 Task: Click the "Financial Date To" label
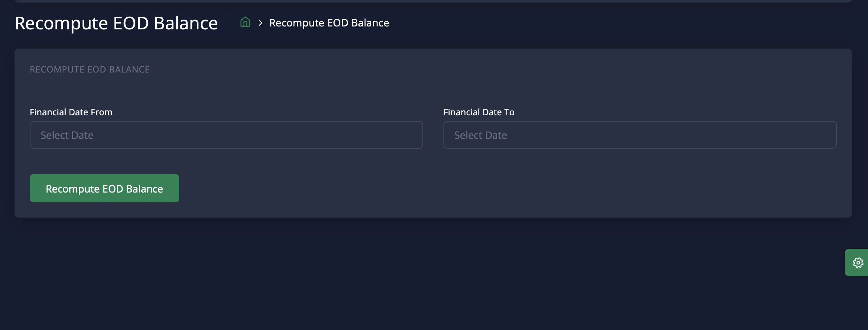pos(479,112)
